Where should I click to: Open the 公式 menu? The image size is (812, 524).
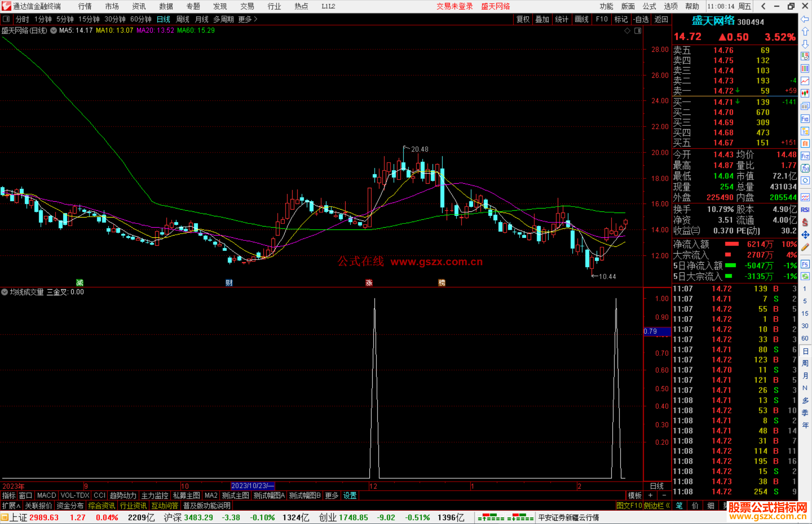[649, 6]
